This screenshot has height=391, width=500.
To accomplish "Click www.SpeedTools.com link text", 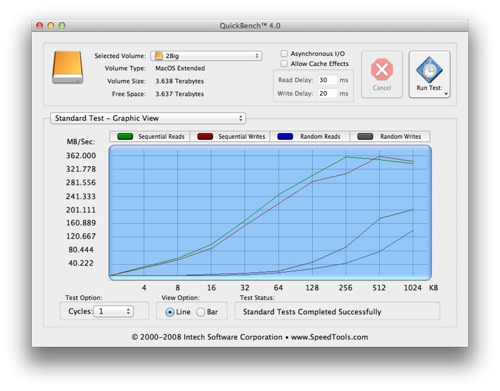I will (329, 337).
